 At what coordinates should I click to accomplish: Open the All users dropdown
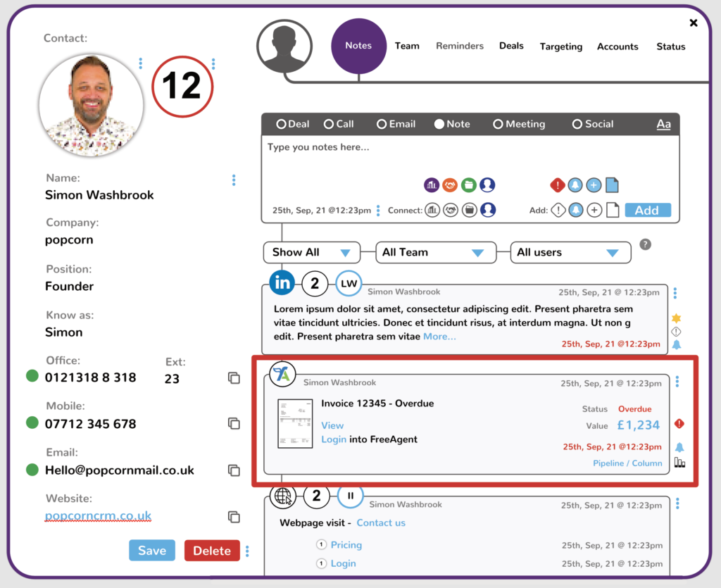pyautogui.click(x=569, y=252)
